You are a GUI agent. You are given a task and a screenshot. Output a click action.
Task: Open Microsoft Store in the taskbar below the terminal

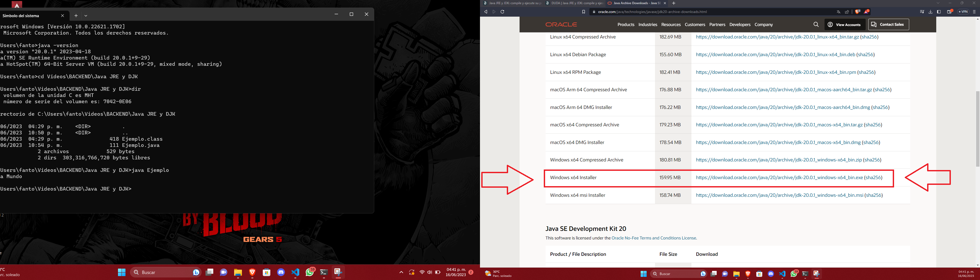267,272
